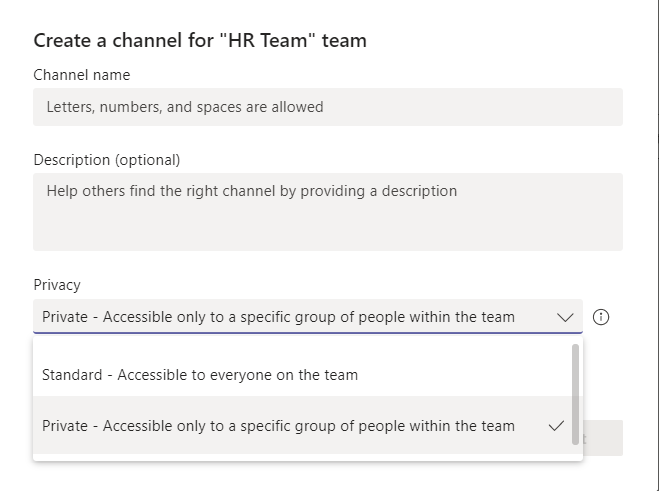
Task: Click the "Privacy" section label
Action: (x=57, y=285)
